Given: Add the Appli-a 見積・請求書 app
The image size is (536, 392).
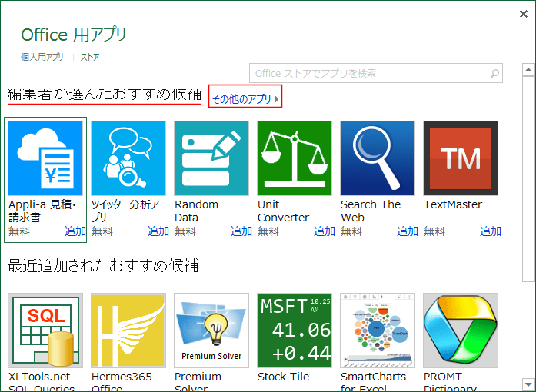Looking at the screenshot, I should [75, 231].
